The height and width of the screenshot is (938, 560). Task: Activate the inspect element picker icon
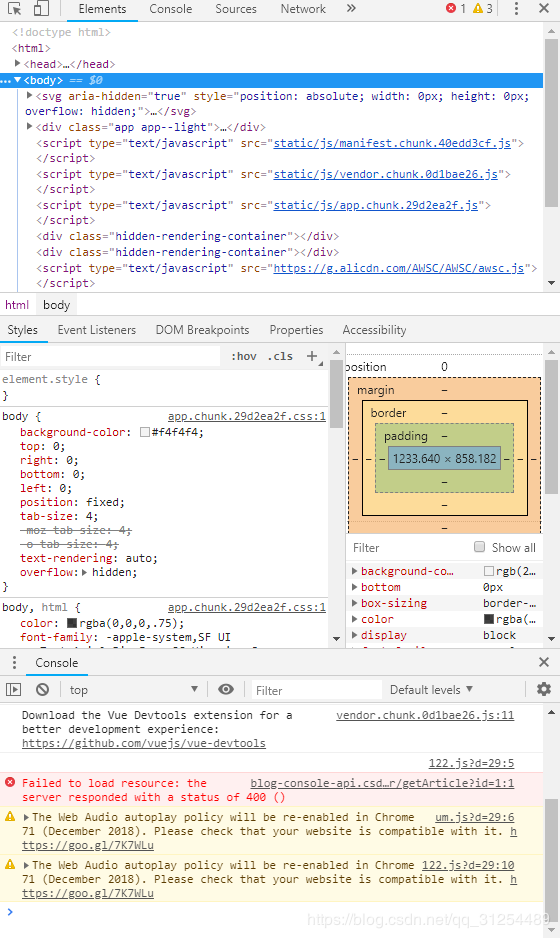click(x=14, y=8)
